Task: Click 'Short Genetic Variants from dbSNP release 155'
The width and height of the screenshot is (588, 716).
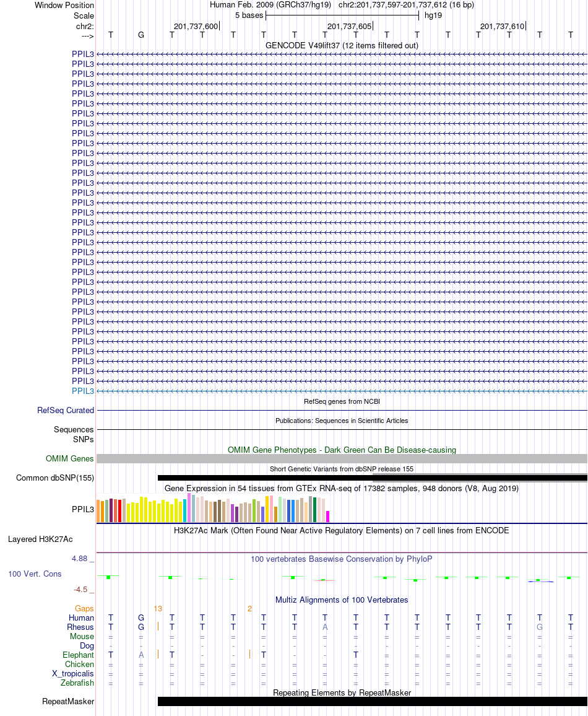Action: click(342, 469)
